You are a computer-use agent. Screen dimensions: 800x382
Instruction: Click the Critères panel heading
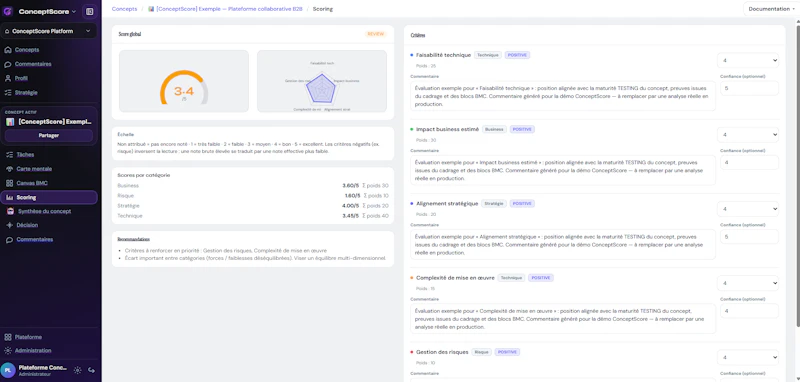(418, 36)
